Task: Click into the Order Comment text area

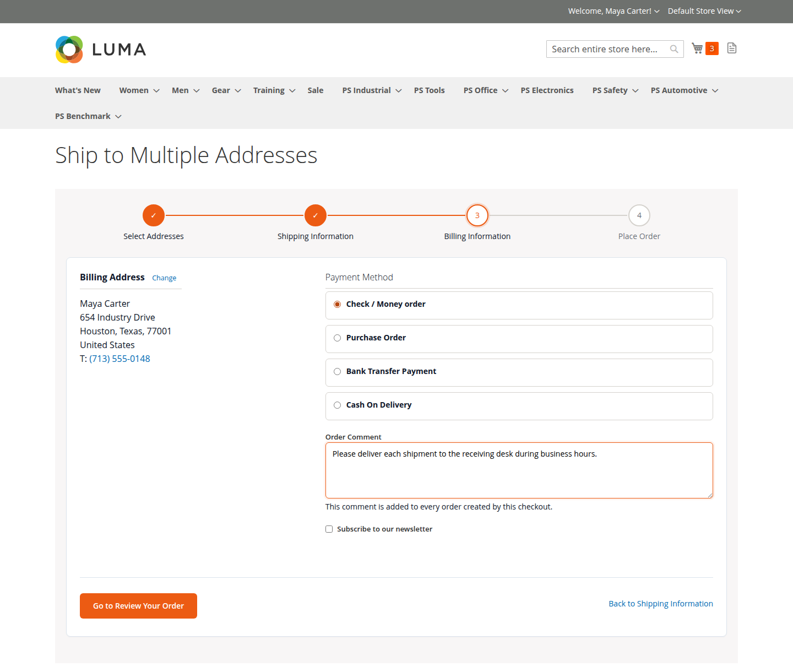Action: pos(519,470)
